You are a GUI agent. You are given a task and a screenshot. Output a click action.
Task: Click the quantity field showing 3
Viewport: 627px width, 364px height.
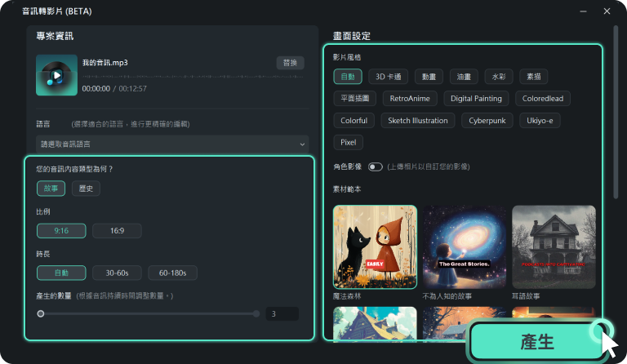pos(282,313)
